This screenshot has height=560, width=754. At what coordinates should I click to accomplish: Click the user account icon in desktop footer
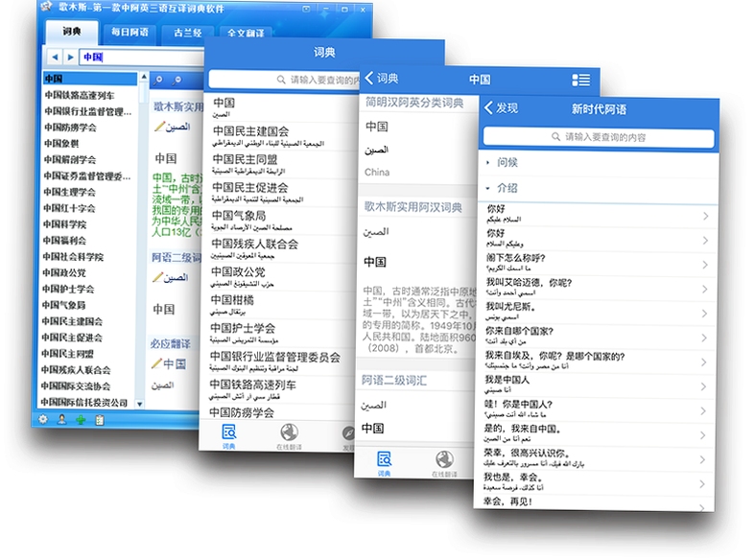(x=62, y=419)
